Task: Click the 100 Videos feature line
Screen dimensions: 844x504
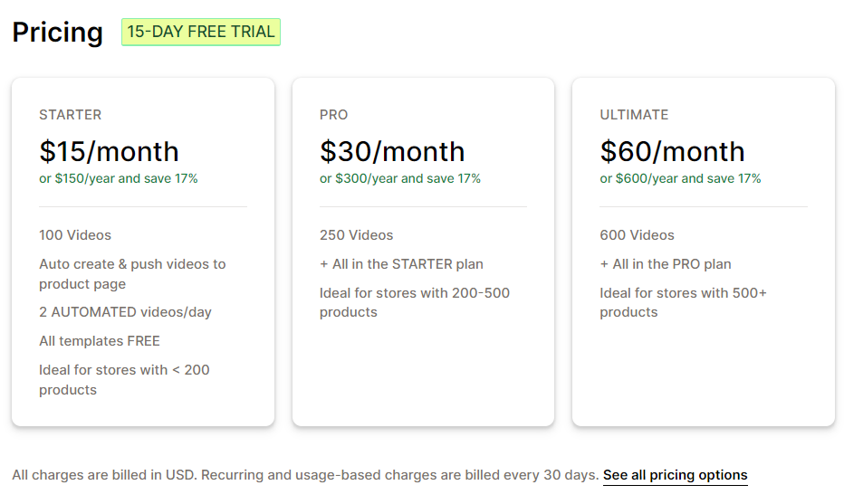Action: tap(75, 235)
